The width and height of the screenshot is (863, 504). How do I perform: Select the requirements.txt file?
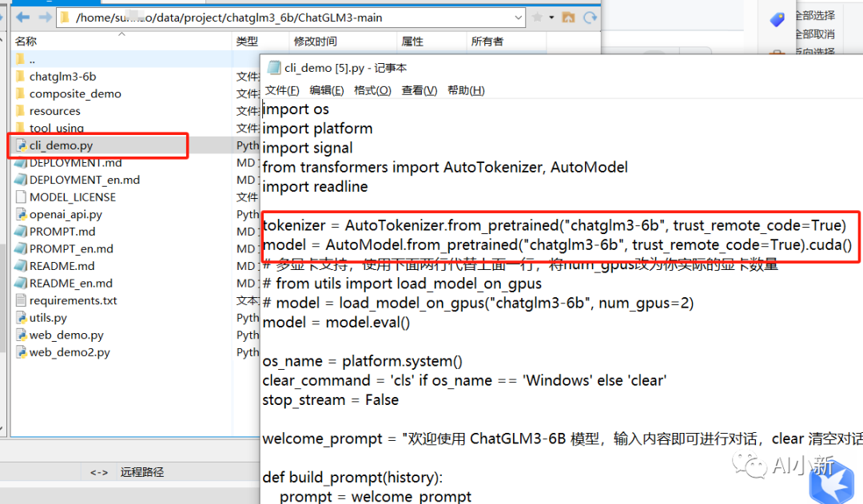coord(73,300)
